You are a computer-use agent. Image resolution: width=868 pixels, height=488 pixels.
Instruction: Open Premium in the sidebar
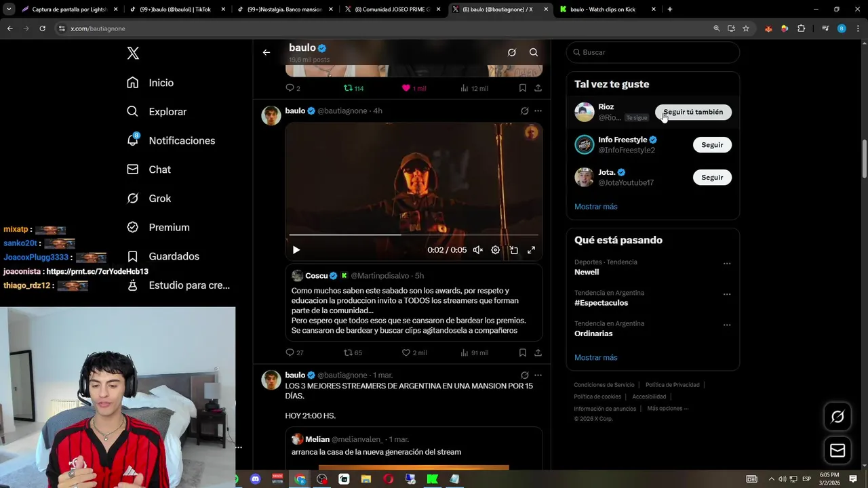[x=158, y=228]
